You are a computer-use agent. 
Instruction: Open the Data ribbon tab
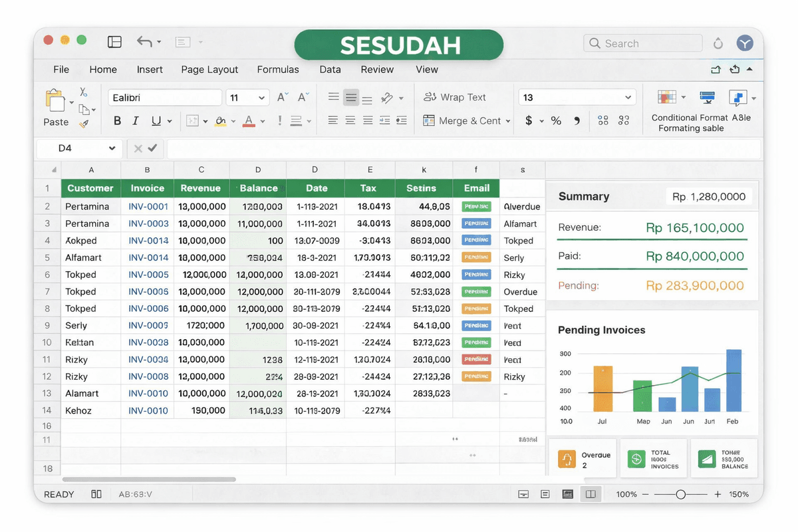tap(330, 69)
